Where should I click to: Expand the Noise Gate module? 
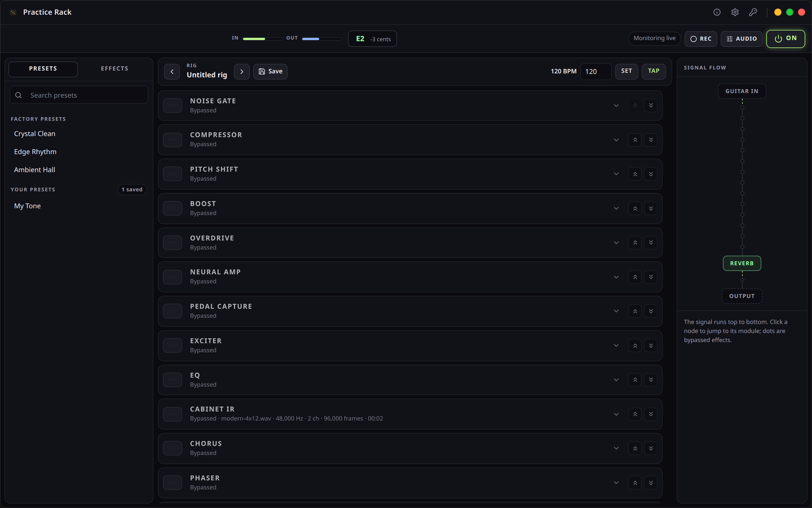(616, 106)
